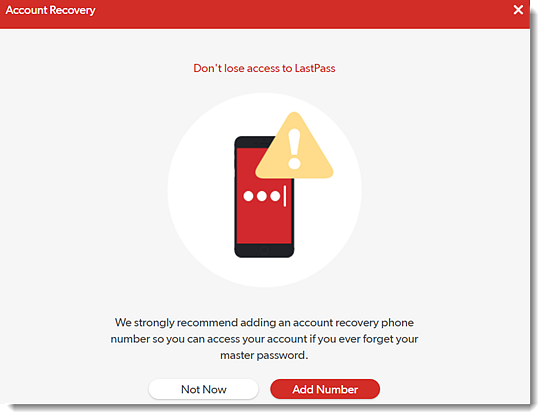
Task: Click the three password dots on phone
Action: click(261, 196)
